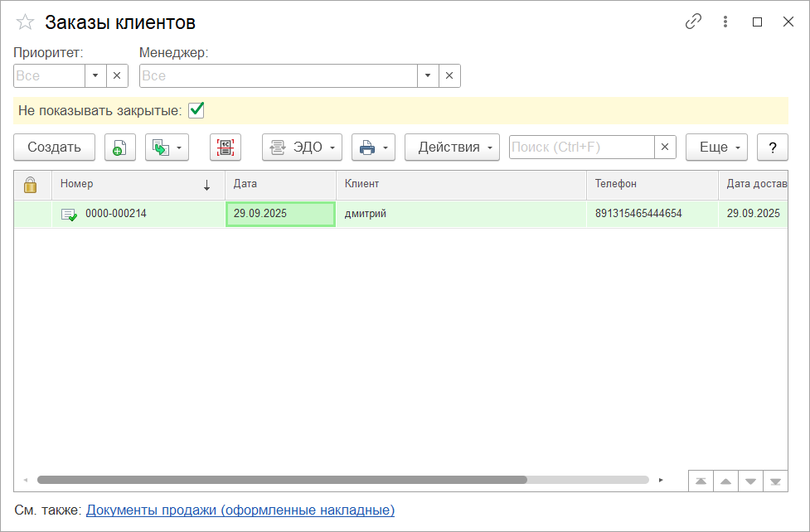Clear the Приоритет filter field

pos(117,76)
